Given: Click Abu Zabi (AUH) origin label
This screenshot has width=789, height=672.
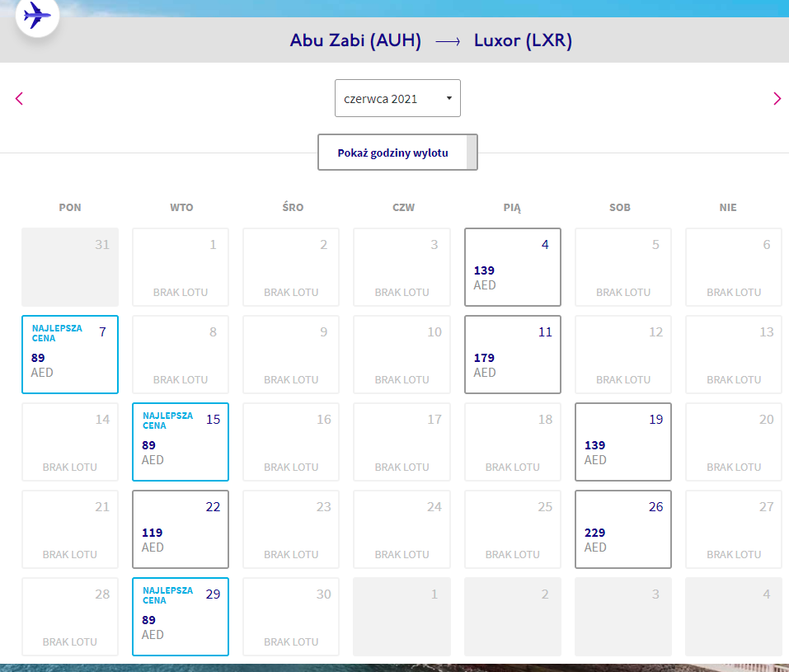Looking at the screenshot, I should click(355, 40).
